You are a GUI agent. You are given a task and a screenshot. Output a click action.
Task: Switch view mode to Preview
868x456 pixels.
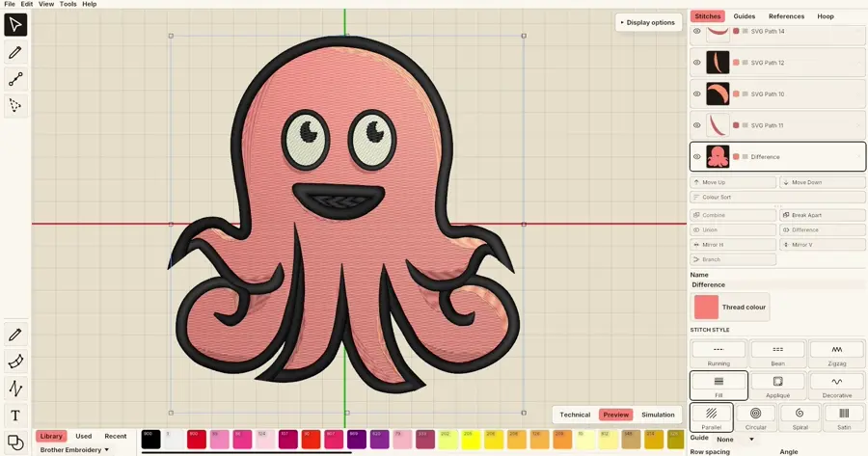click(x=615, y=415)
